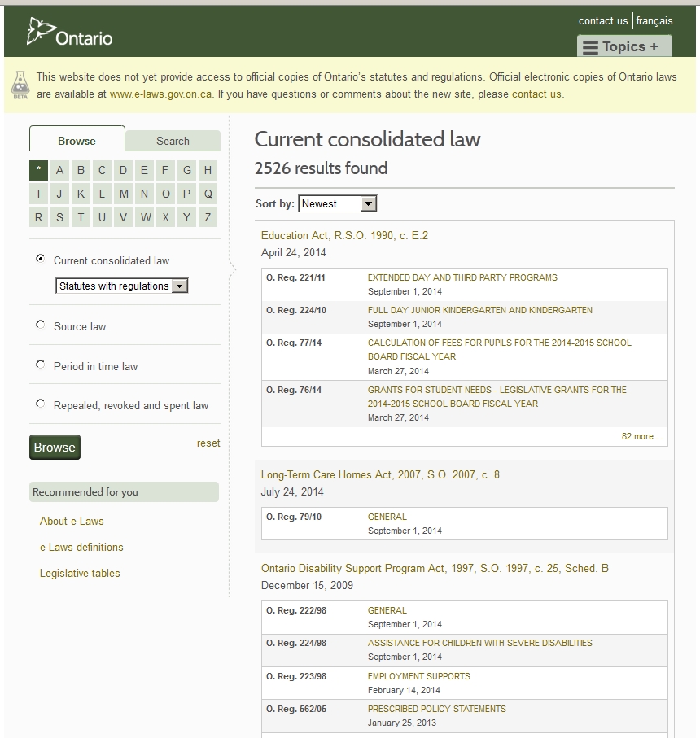Filter statutes by letter A
700x738 pixels.
pyautogui.click(x=59, y=170)
